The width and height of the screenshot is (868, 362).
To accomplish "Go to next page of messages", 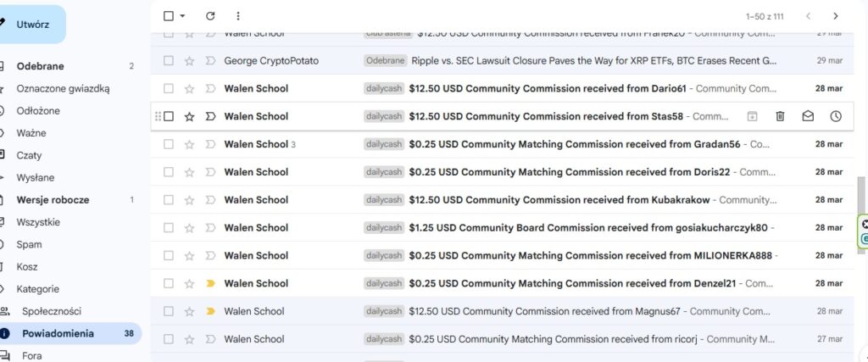I will pos(836,16).
